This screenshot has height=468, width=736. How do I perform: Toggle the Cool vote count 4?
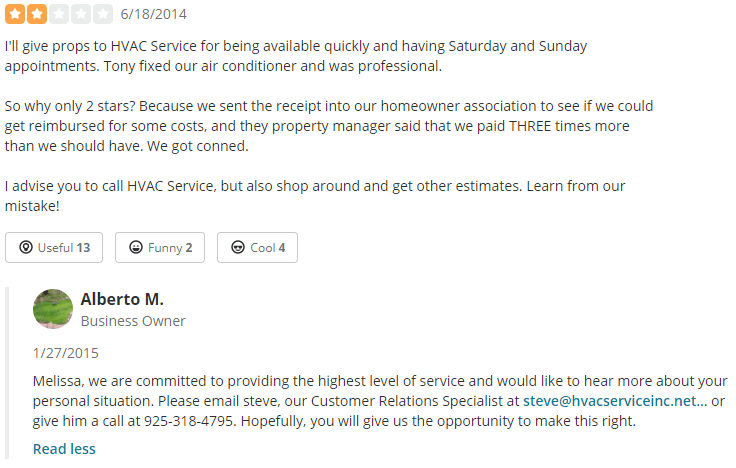281,248
